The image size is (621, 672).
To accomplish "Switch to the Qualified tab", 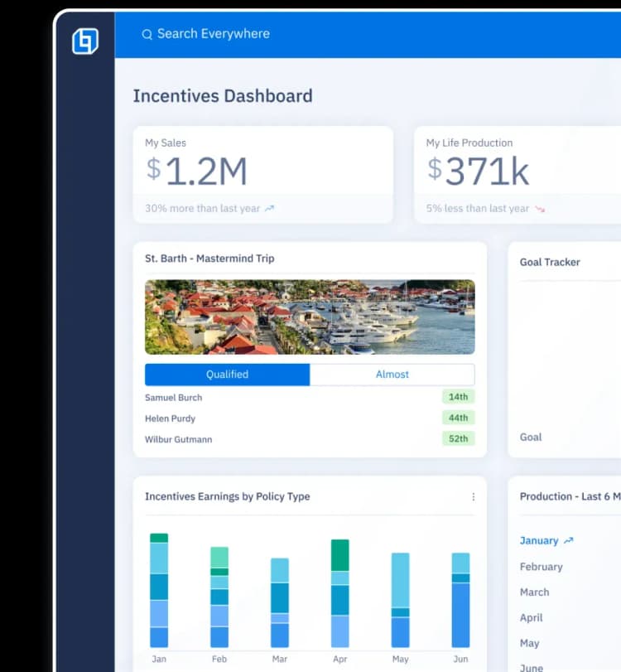I will coord(228,375).
